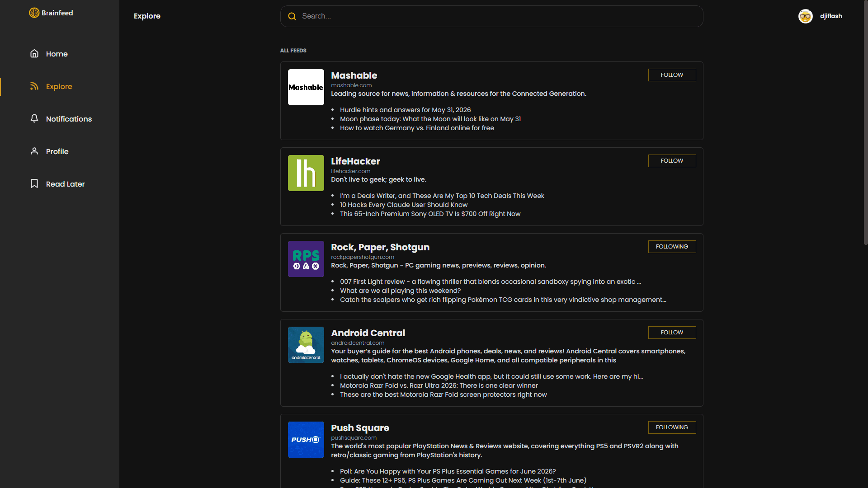
Task: Open 'How to watch Germany vs. Finland' article
Action: pyautogui.click(x=417, y=128)
